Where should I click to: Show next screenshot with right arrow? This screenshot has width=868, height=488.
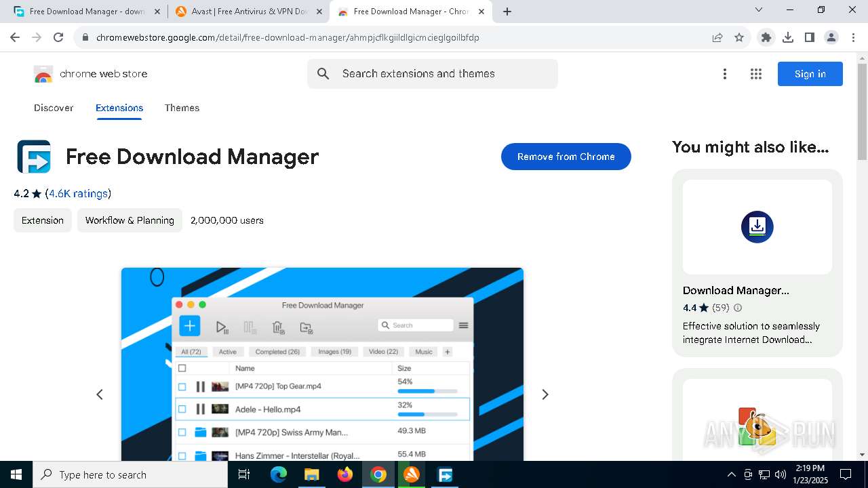click(x=545, y=394)
